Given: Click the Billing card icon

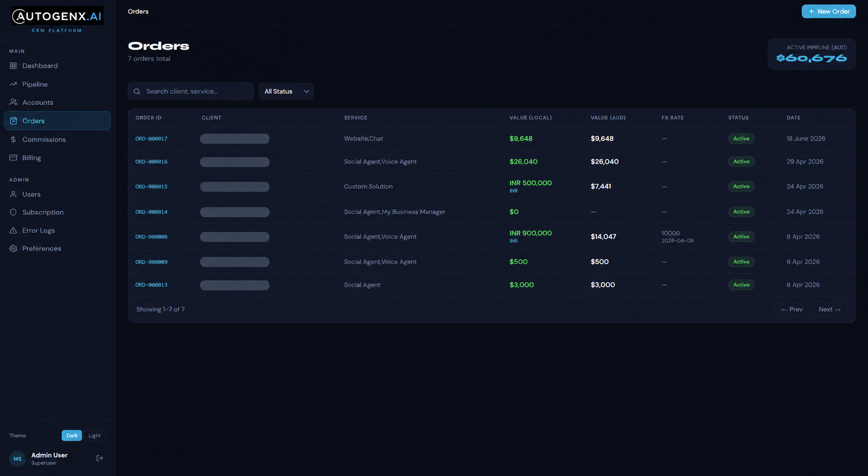Looking at the screenshot, I should [x=13, y=157].
